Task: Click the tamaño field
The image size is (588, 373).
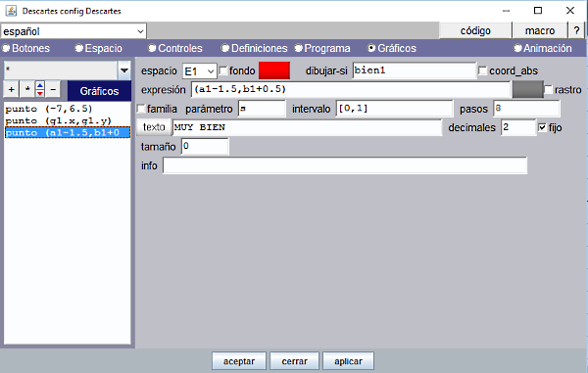Action: (205, 147)
